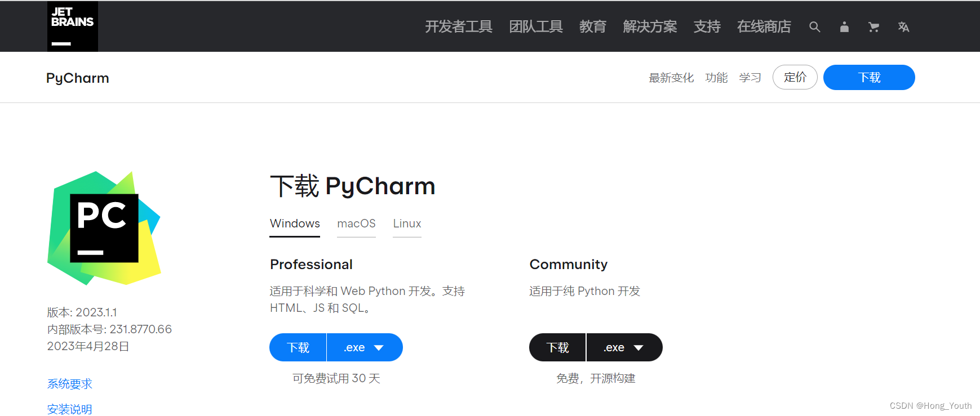This screenshot has width=980, height=416.
Task: Open the 团队工具 menu
Action: pyautogui.click(x=536, y=26)
